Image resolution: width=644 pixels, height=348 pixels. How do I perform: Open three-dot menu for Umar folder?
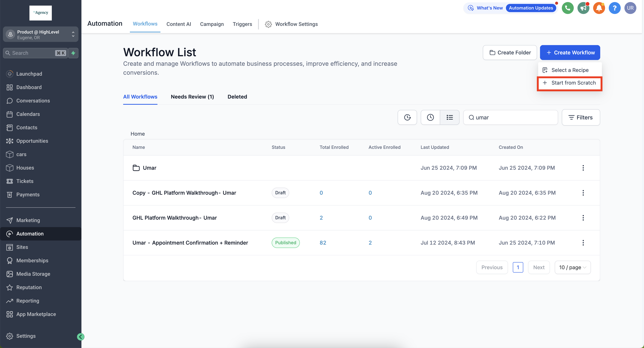click(583, 168)
